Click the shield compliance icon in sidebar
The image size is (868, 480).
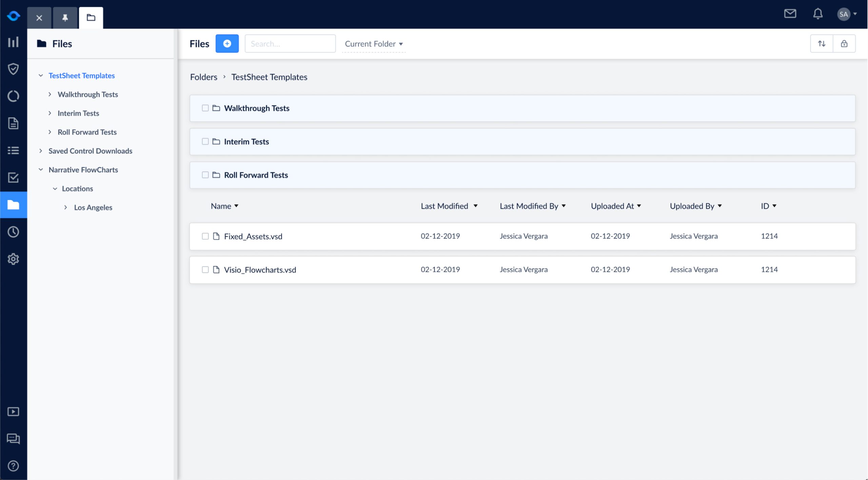coord(13,69)
